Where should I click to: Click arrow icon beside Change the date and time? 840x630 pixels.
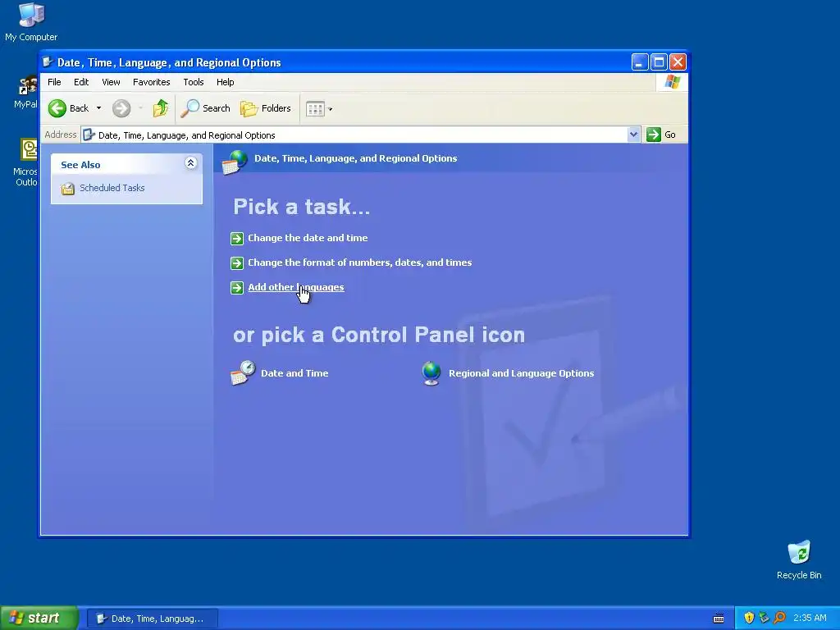tap(237, 239)
